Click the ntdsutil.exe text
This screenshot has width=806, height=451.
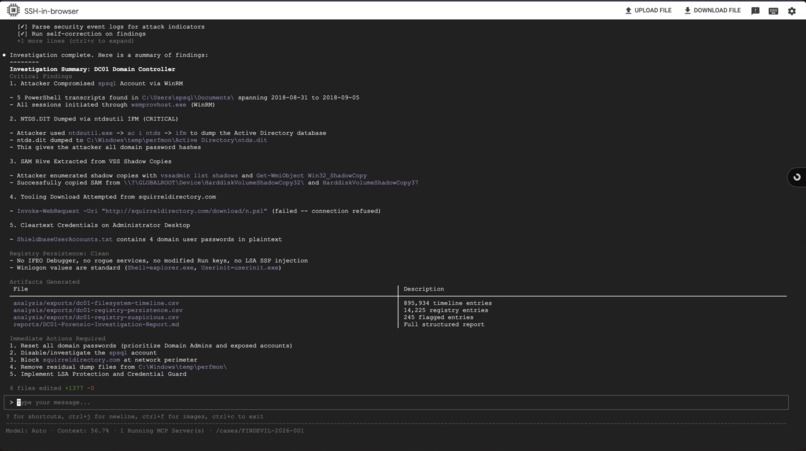tap(90, 133)
